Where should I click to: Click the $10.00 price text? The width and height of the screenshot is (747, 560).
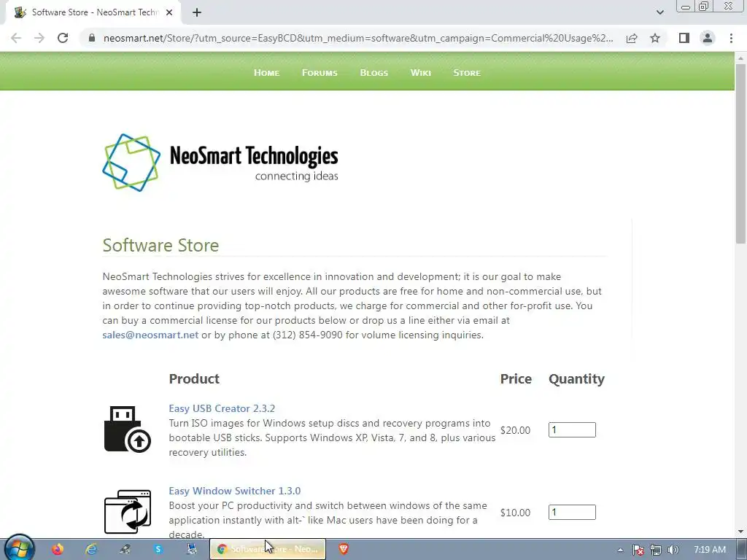[515, 513]
